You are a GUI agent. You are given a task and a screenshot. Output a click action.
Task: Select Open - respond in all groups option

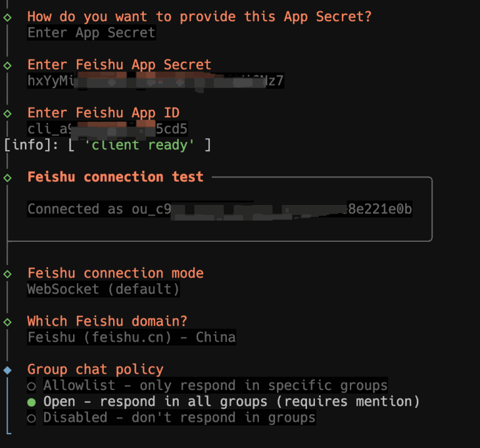[31, 401]
